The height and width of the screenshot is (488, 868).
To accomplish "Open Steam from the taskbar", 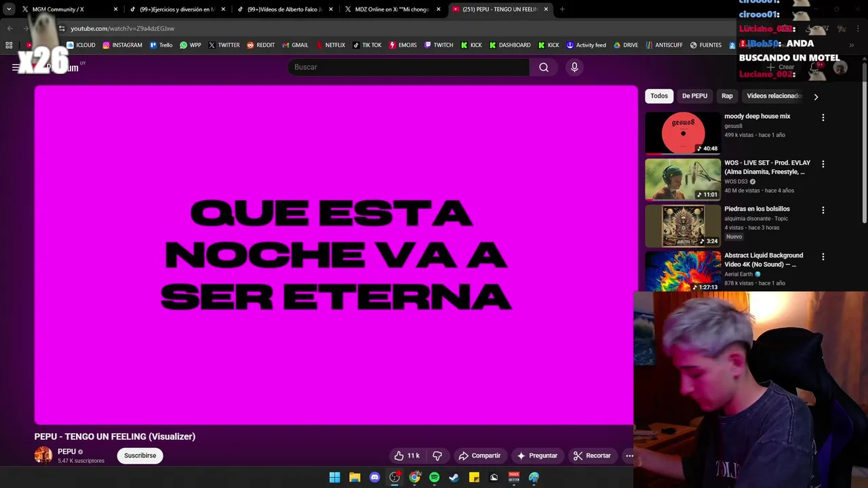I will pyautogui.click(x=454, y=477).
